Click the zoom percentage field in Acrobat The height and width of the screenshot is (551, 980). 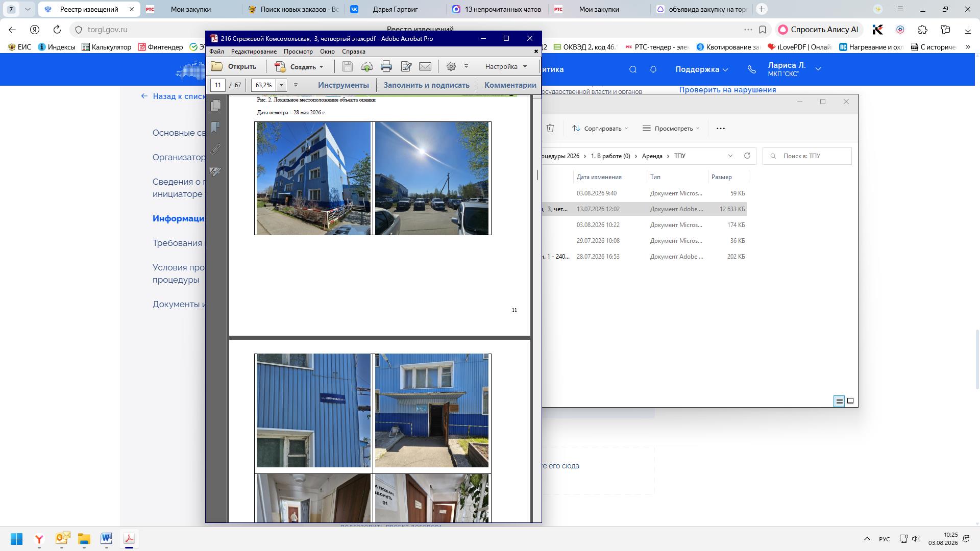tap(264, 85)
